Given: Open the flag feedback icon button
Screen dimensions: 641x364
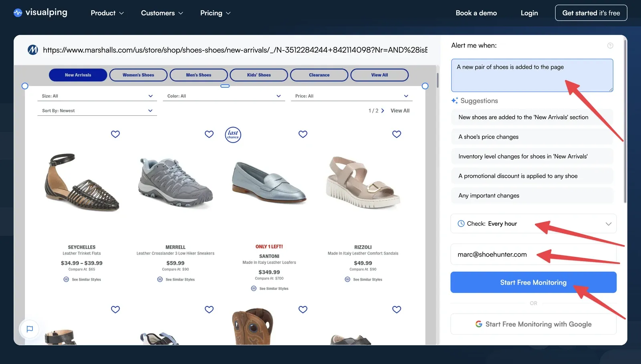Looking at the screenshot, I should 30,329.
